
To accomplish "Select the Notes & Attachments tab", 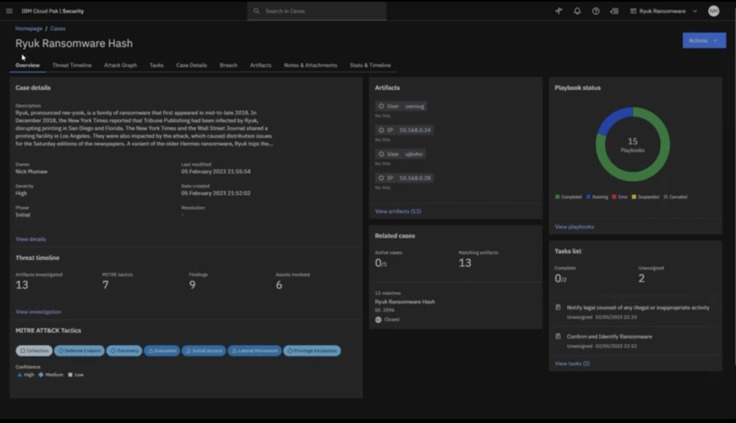I will point(310,65).
